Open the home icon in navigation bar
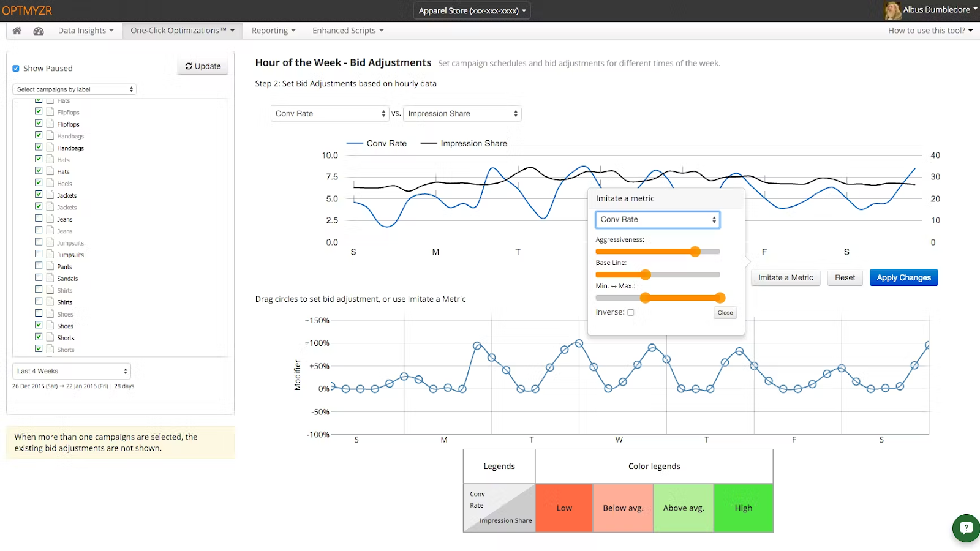980x551 pixels. (x=17, y=31)
